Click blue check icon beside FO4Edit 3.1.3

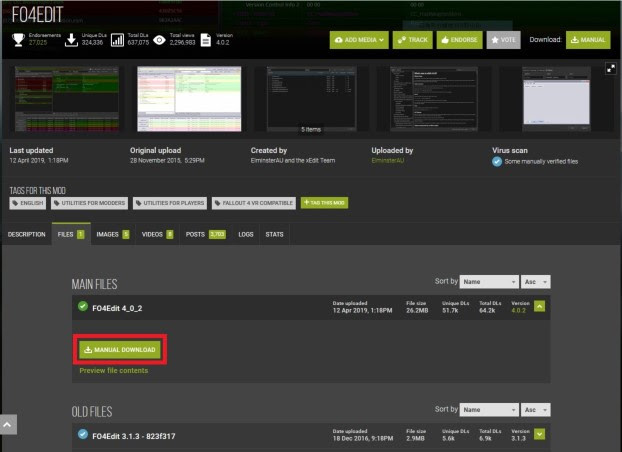83,435
